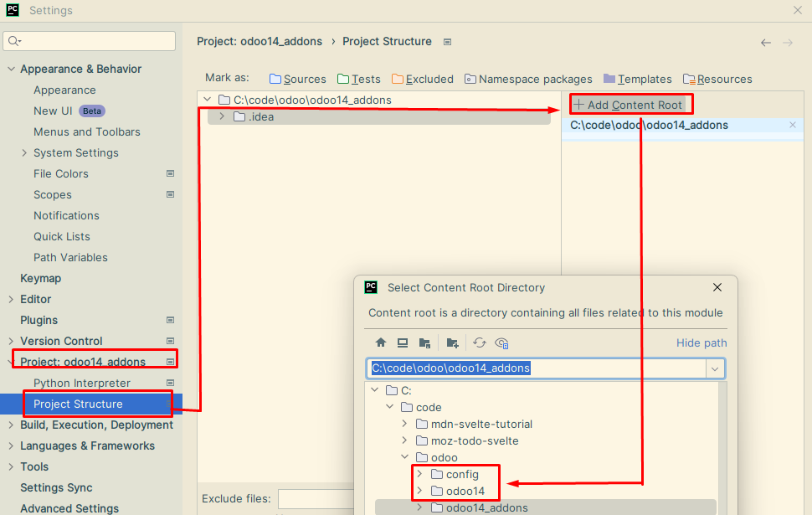Click project-level icon next to Plugins
Image resolution: width=812 pixels, height=515 pixels.
[170, 320]
